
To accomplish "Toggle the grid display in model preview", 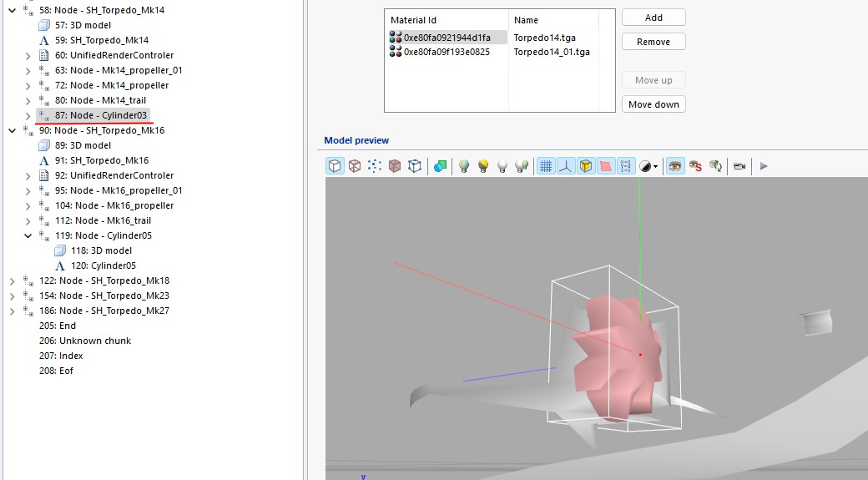I will click(x=546, y=166).
